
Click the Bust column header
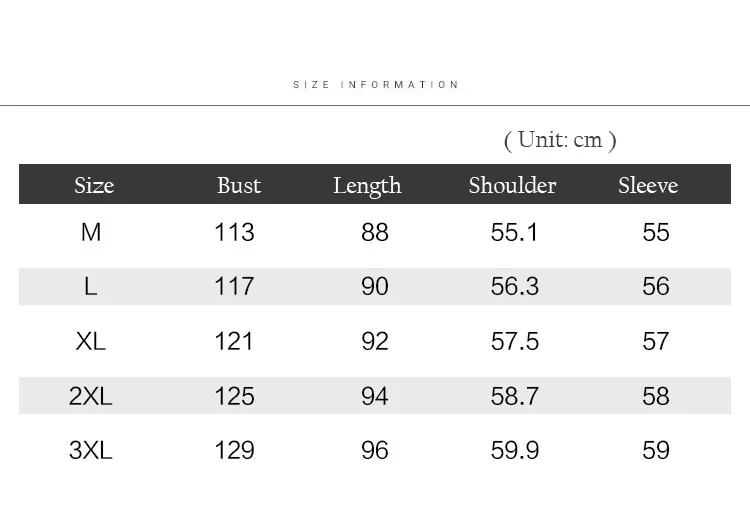tap(239, 185)
